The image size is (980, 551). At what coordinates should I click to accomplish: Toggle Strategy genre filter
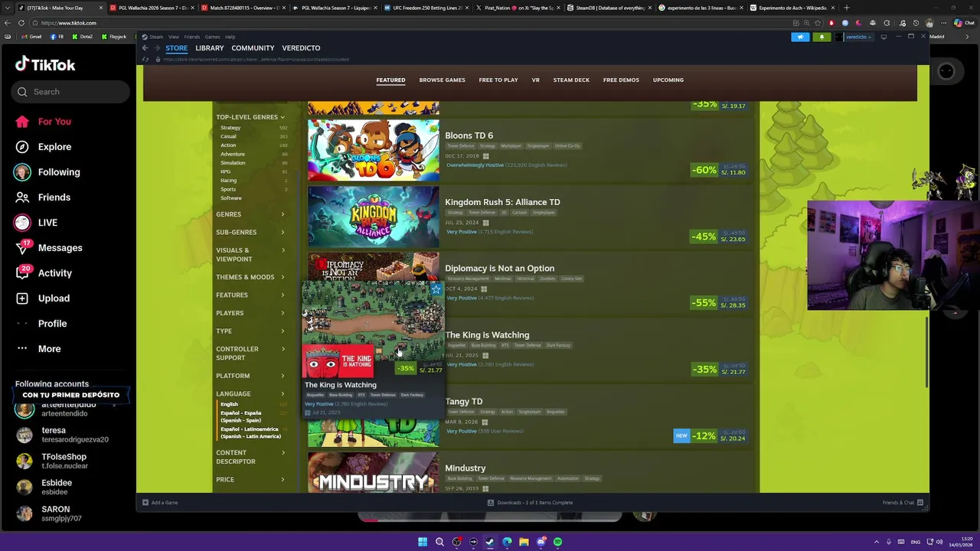point(230,128)
